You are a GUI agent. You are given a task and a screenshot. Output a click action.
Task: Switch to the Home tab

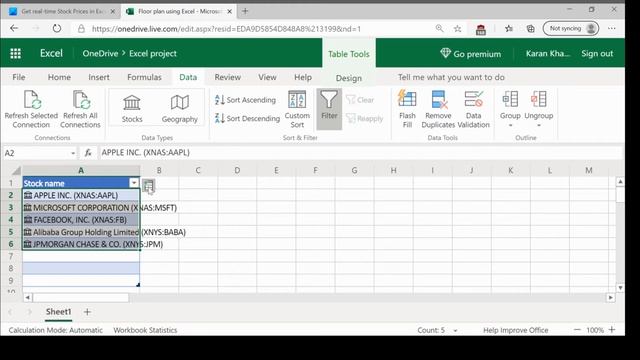pos(59,77)
